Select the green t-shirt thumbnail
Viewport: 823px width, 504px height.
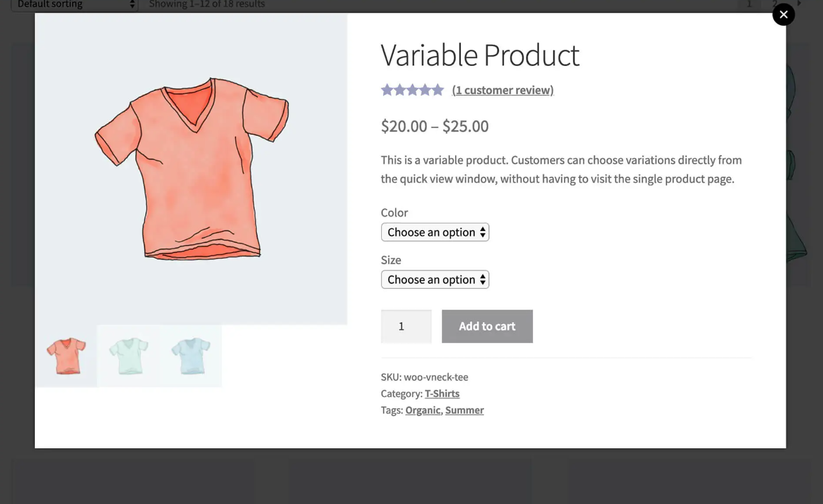tap(128, 356)
